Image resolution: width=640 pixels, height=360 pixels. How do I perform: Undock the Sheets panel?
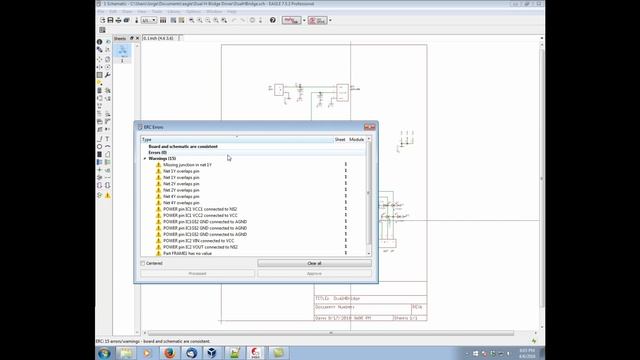point(131,38)
